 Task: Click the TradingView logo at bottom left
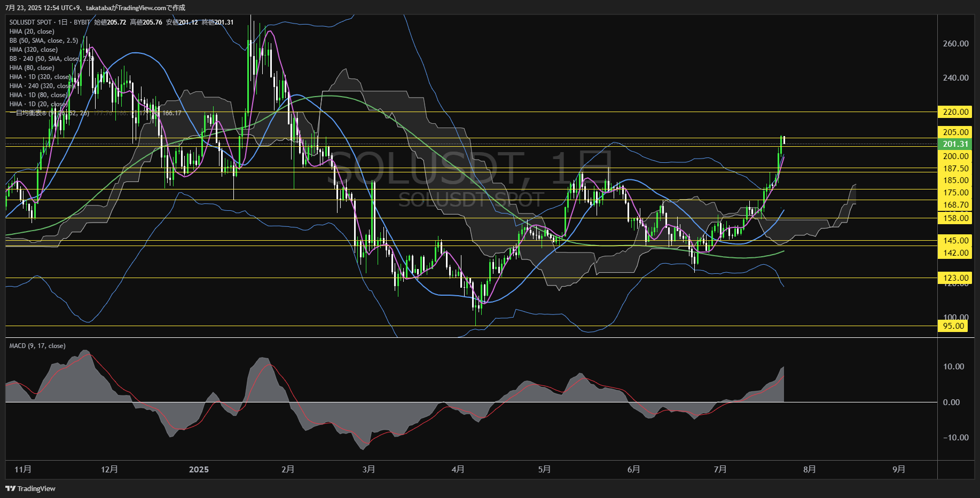pos(30,488)
